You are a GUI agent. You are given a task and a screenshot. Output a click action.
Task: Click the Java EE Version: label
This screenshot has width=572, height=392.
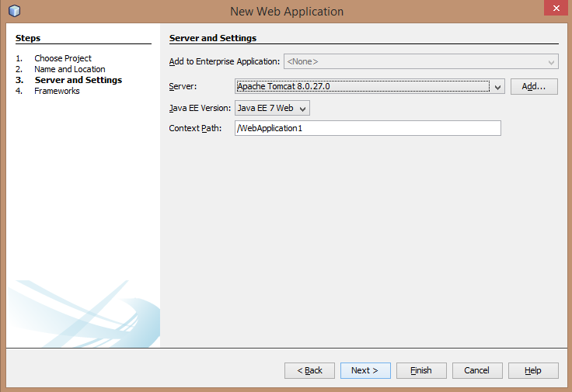pyautogui.click(x=200, y=108)
